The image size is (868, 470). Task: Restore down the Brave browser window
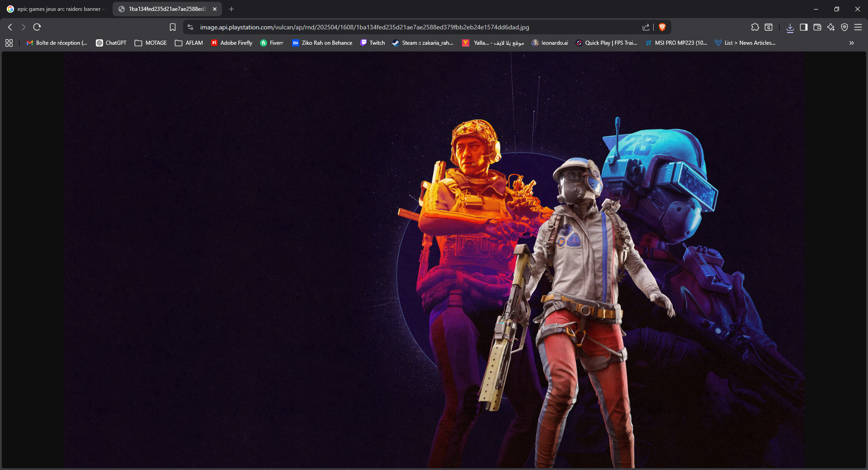coord(837,9)
